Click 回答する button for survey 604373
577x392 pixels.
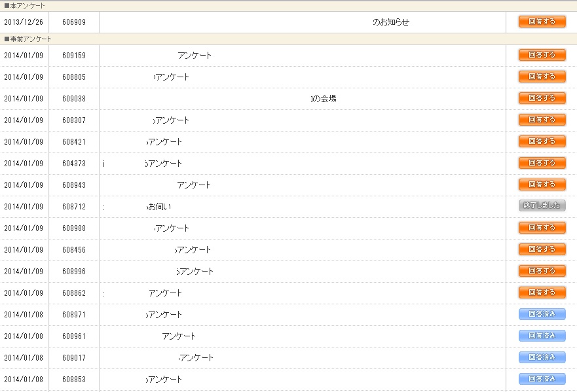(542, 163)
